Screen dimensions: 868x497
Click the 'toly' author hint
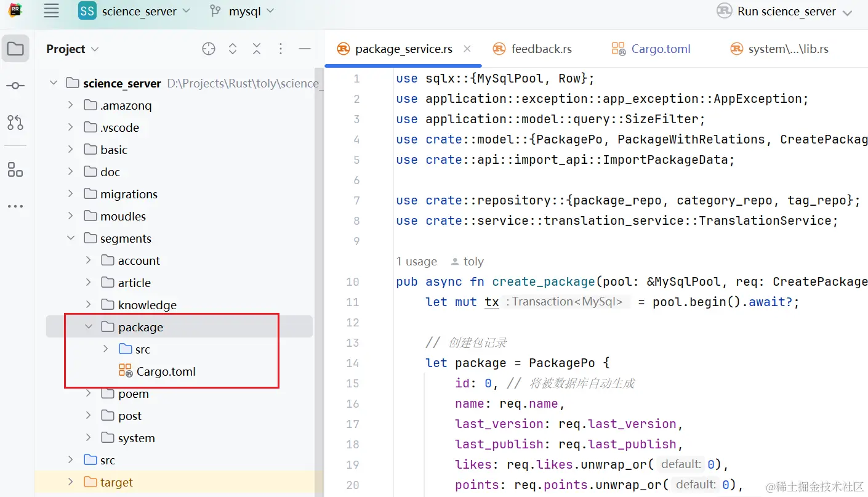pyautogui.click(x=467, y=262)
